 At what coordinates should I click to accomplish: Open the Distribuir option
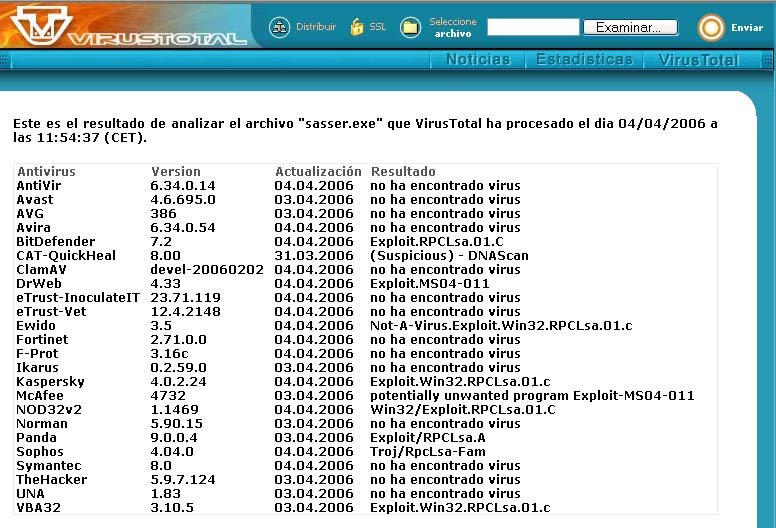316,27
